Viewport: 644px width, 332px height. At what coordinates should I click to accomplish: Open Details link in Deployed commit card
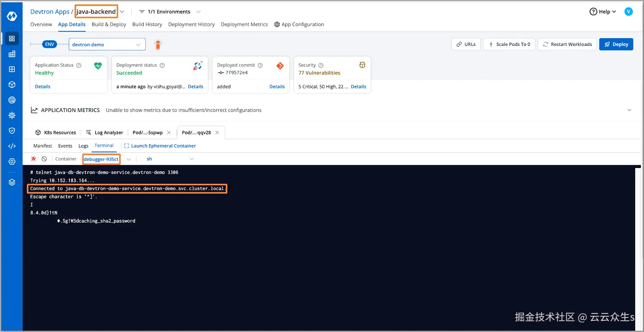277,87
